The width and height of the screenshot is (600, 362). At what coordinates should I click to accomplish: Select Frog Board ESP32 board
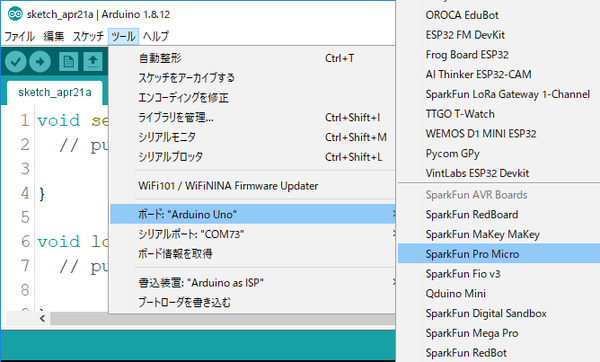pos(499,55)
